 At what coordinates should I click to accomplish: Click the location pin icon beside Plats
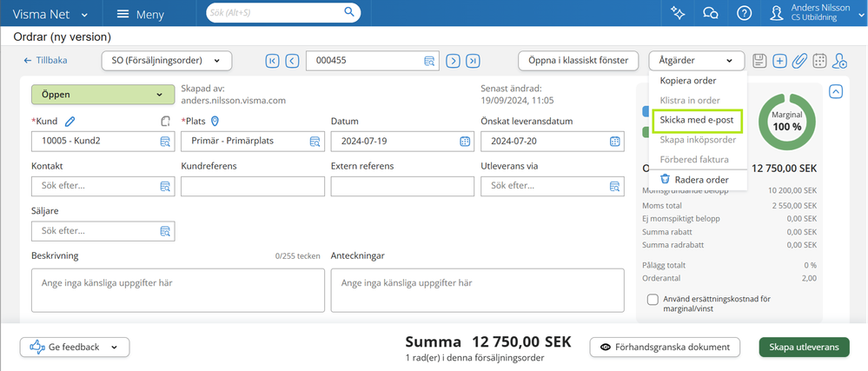pos(215,121)
